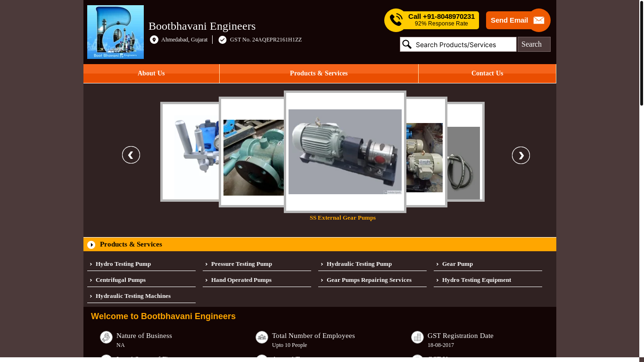
Task: Open the Hand Operated Pumps link
Action: [x=241, y=280]
